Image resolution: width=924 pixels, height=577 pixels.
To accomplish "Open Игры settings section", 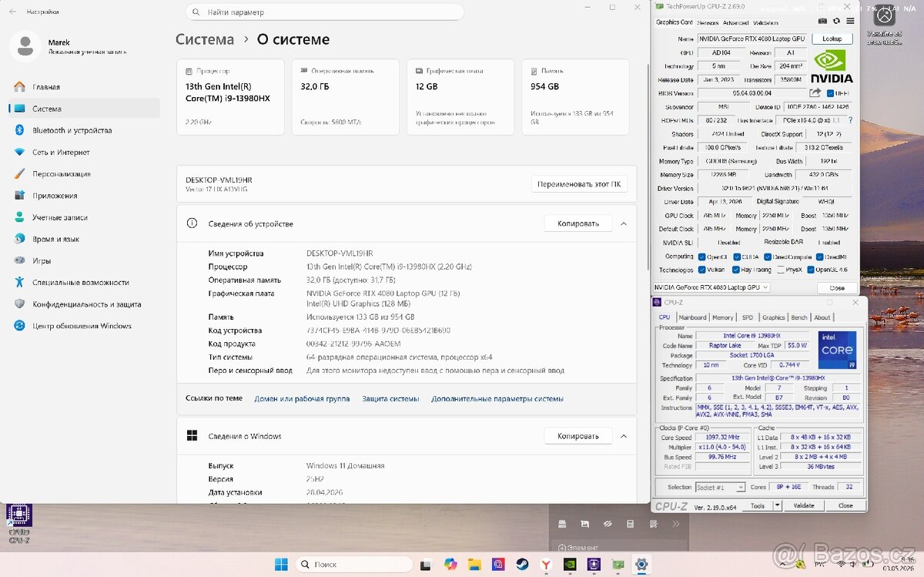I will [x=83, y=260].
